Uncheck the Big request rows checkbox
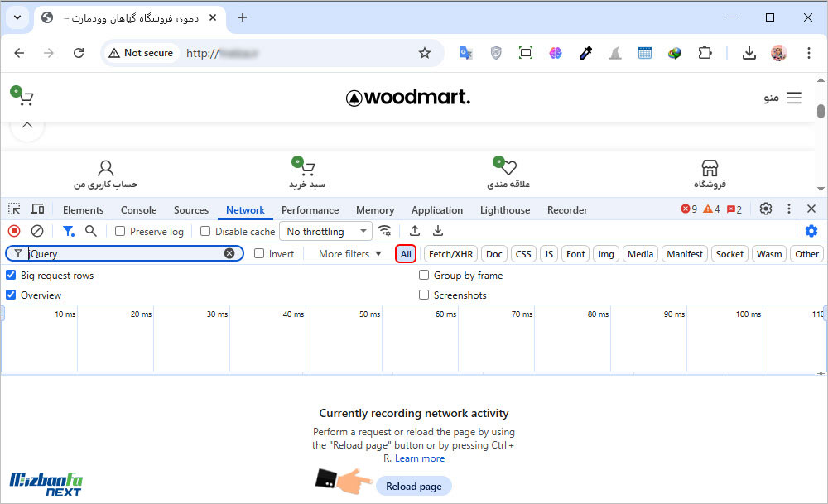Image resolution: width=828 pixels, height=504 pixels. [x=11, y=276]
